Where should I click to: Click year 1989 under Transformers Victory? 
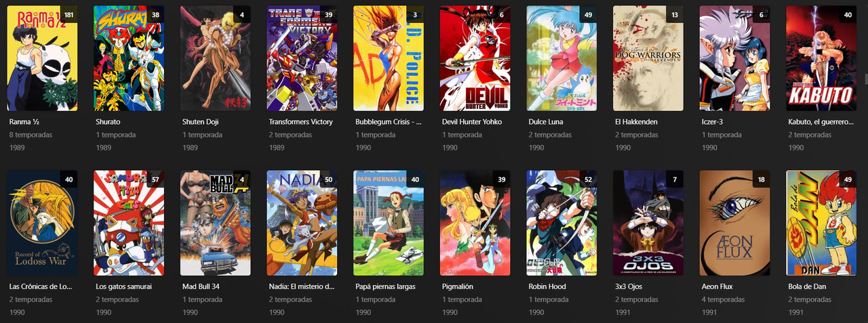coord(277,148)
